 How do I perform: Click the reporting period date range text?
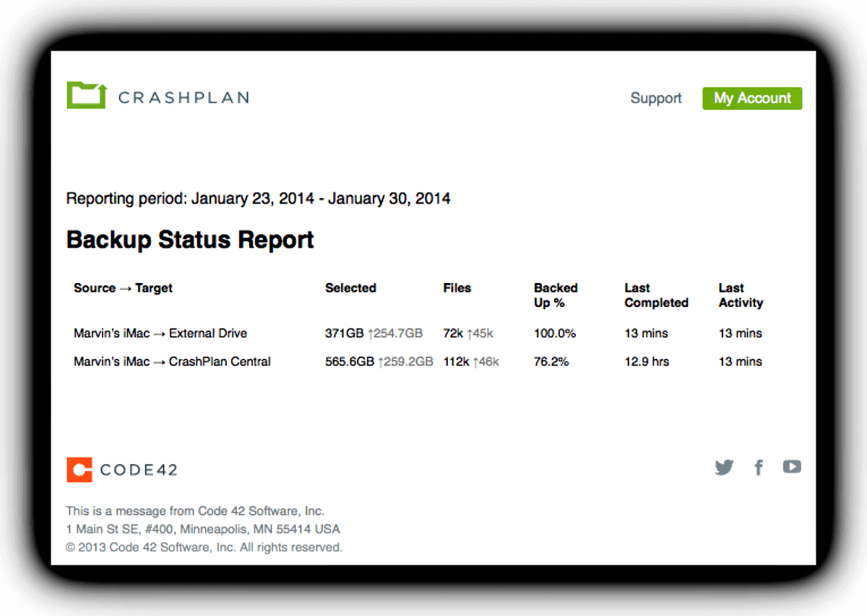point(258,198)
